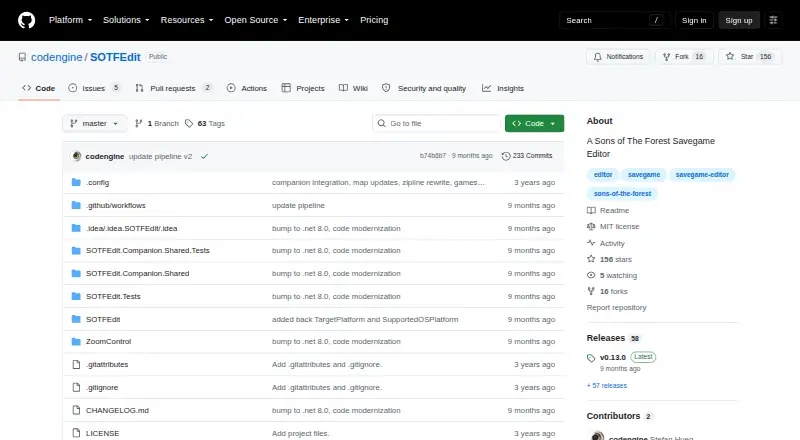Switch to the Code tab
The image size is (800, 440).
39,88
